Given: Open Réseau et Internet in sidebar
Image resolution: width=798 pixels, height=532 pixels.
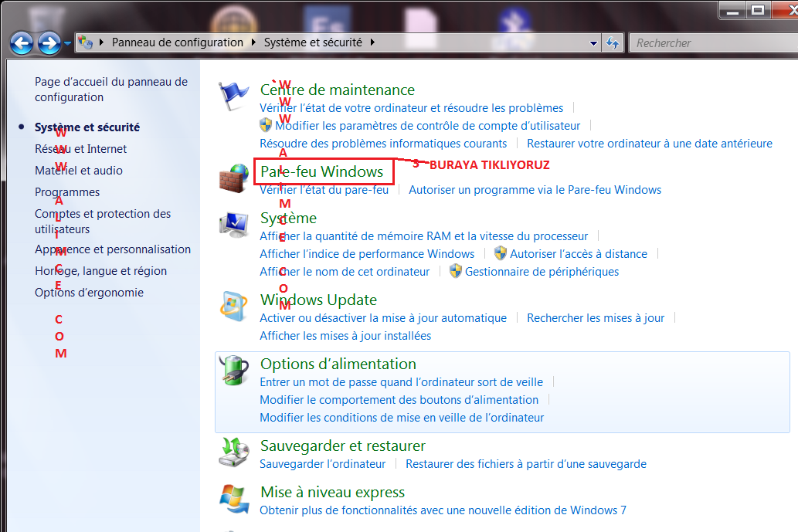Looking at the screenshot, I should click(x=80, y=149).
